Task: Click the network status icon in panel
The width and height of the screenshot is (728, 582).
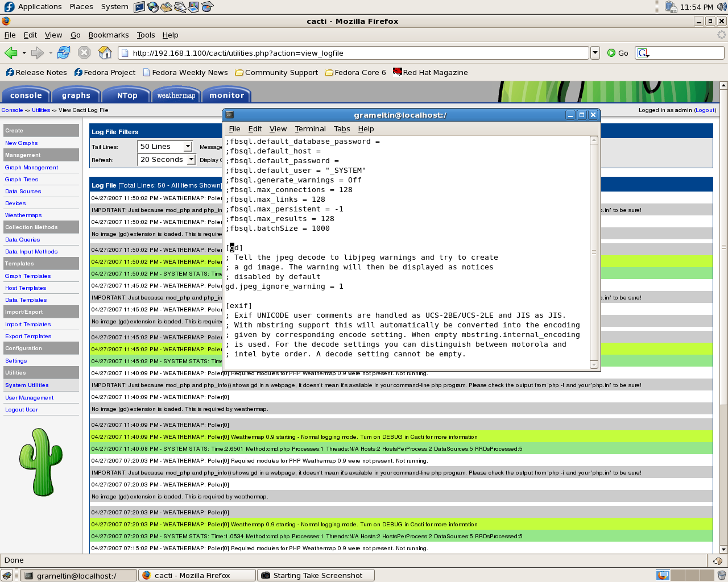Action: [x=671, y=7]
